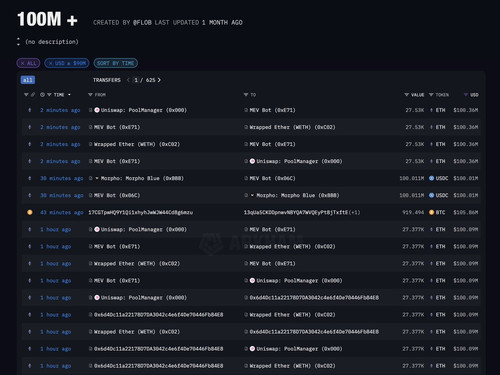Click the '100M +' dashboard title

[47, 19]
